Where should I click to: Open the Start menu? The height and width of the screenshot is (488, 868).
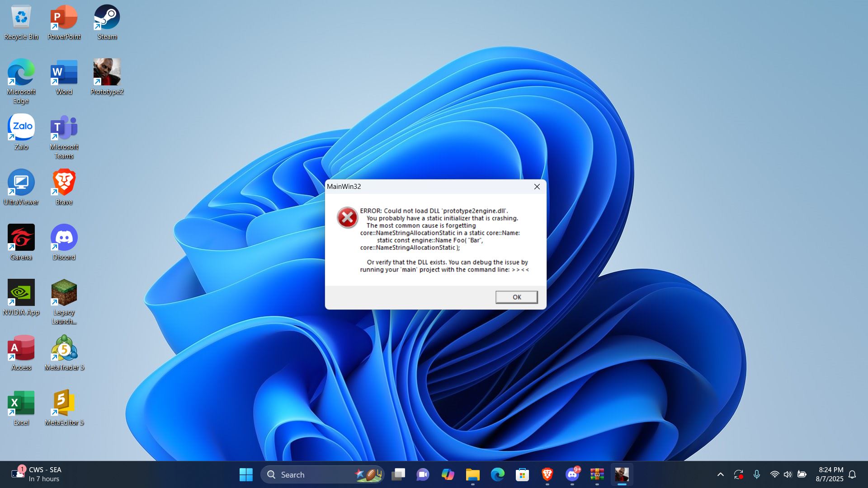pos(245,474)
